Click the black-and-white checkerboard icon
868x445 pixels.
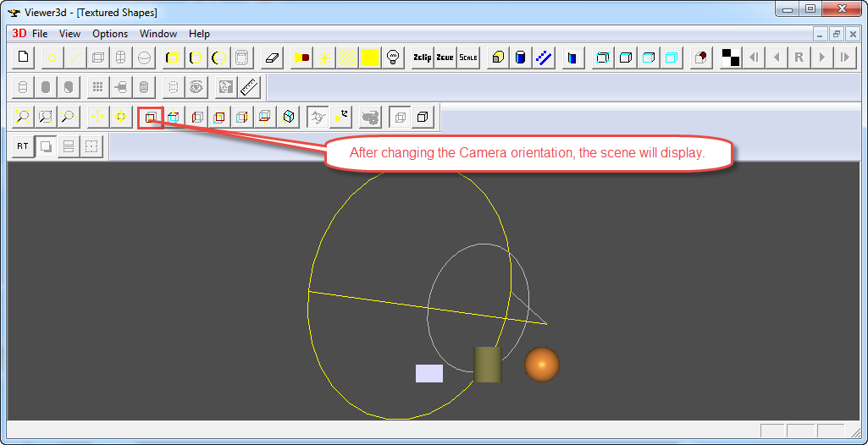coord(730,58)
